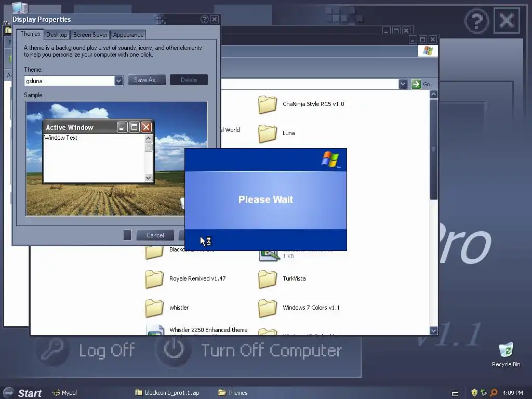The height and width of the screenshot is (399, 532).
Task: Switch to the Desktop tab
Action: tap(57, 35)
